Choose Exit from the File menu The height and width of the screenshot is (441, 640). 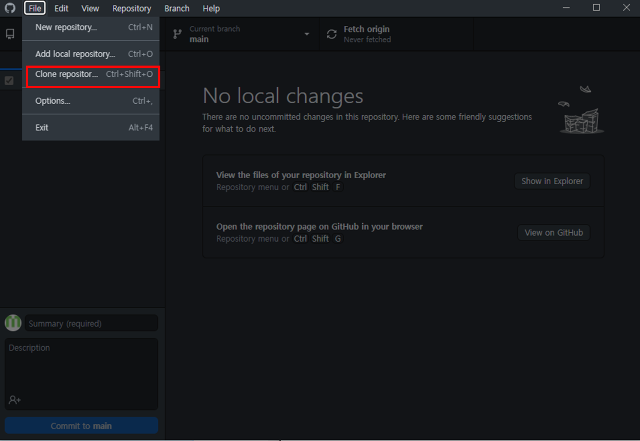pos(91,127)
